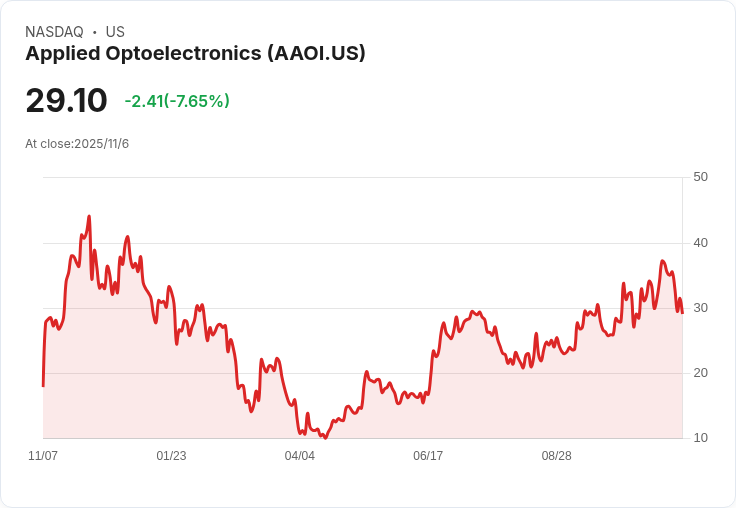Click the lowest trough of the price line
This screenshot has height=508, width=736.
pyautogui.click(x=325, y=438)
